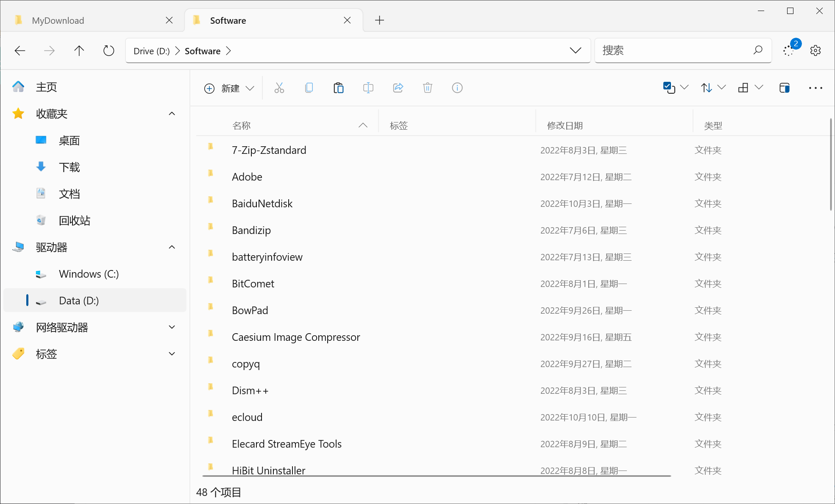This screenshot has height=504, width=835.
Task: Click the copy icon in toolbar
Action: [x=309, y=88]
